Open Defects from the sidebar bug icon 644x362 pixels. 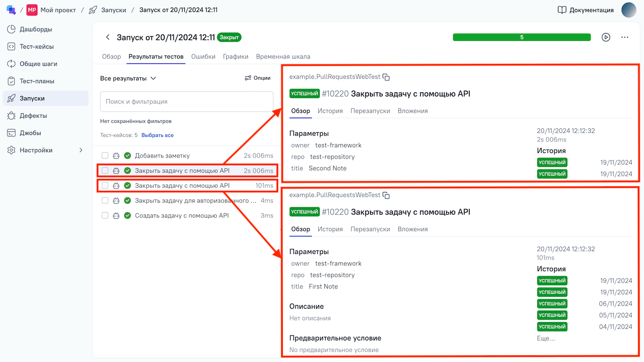11,116
